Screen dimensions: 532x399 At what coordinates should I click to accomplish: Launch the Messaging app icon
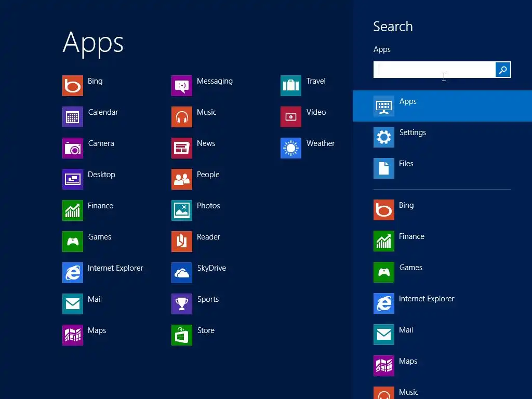[182, 86]
